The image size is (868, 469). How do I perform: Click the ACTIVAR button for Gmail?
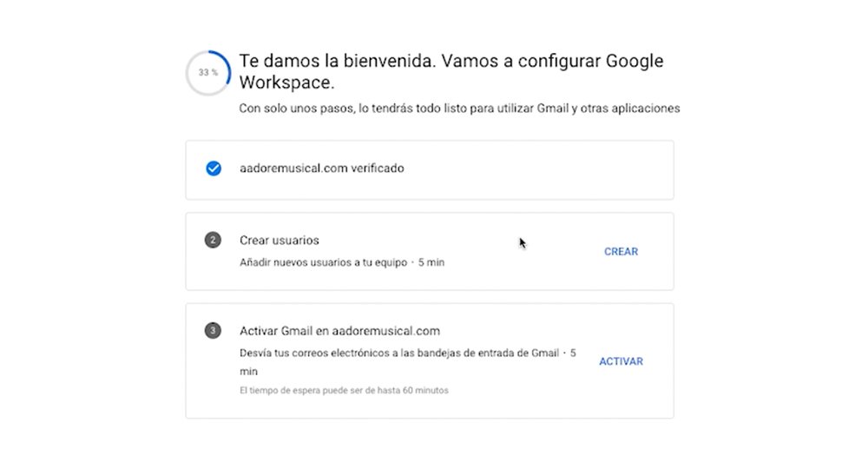coord(621,361)
